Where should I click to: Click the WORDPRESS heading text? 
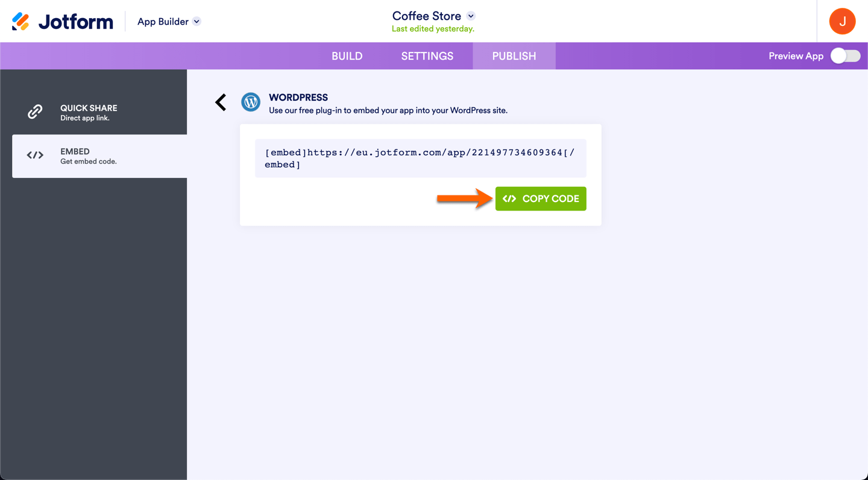pos(298,98)
